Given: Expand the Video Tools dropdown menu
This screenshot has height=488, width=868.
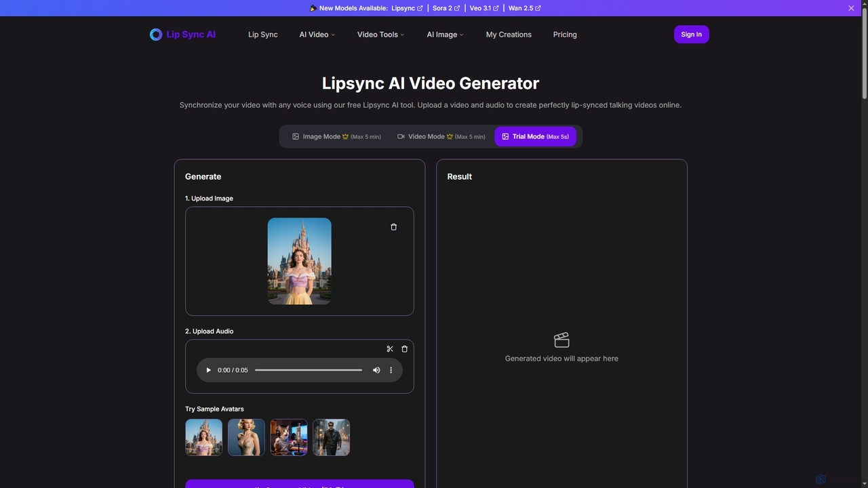Looking at the screenshot, I should (381, 35).
